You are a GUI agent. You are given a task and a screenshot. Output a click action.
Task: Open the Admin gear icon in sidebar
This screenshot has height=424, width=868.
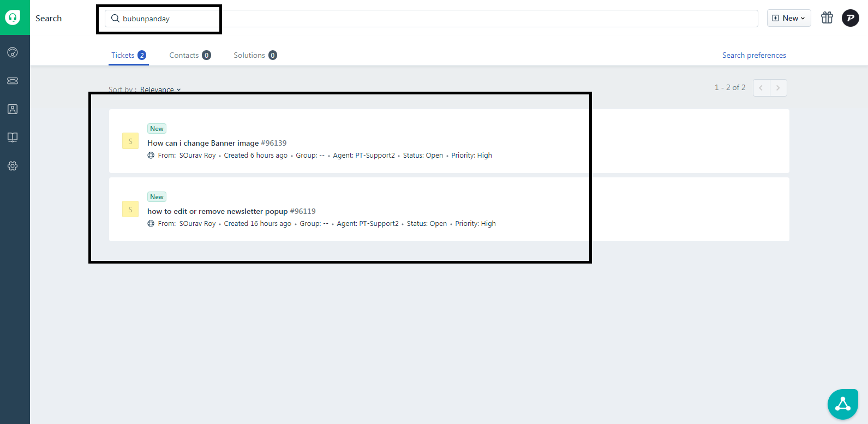(x=13, y=166)
